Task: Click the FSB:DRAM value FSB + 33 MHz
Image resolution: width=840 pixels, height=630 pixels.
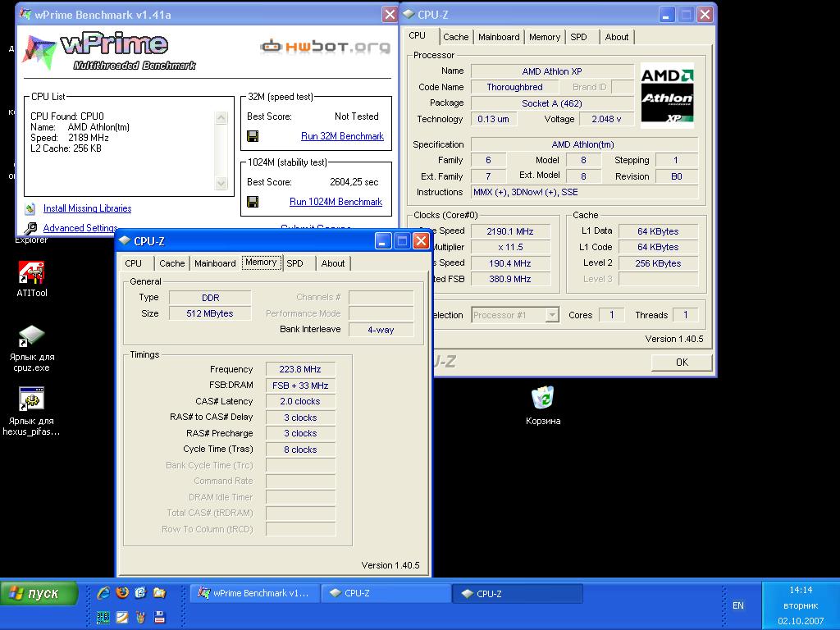Action: tap(300, 386)
